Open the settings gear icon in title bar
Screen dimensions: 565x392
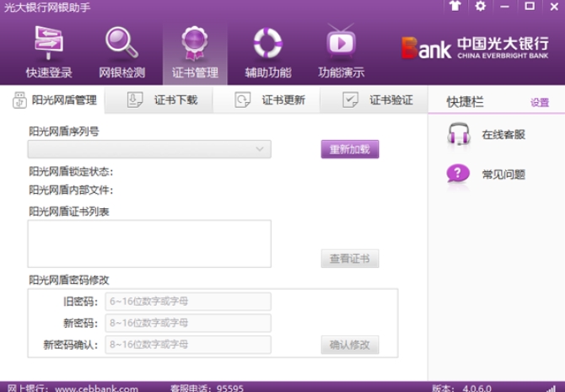point(481,6)
